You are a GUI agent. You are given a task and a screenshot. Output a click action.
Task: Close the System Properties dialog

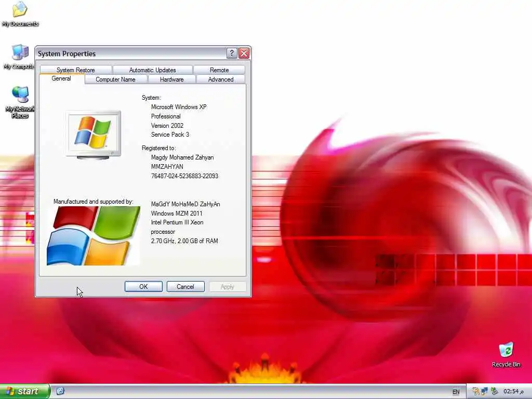click(244, 54)
